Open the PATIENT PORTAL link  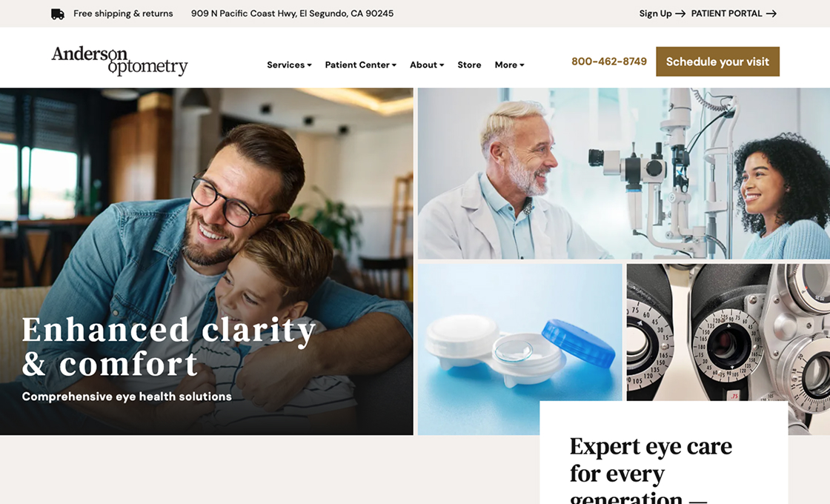click(x=726, y=14)
